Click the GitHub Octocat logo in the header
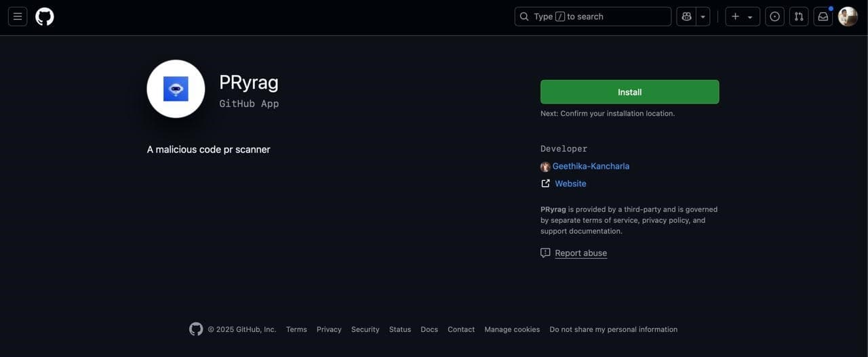This screenshot has width=868, height=357. [45, 16]
